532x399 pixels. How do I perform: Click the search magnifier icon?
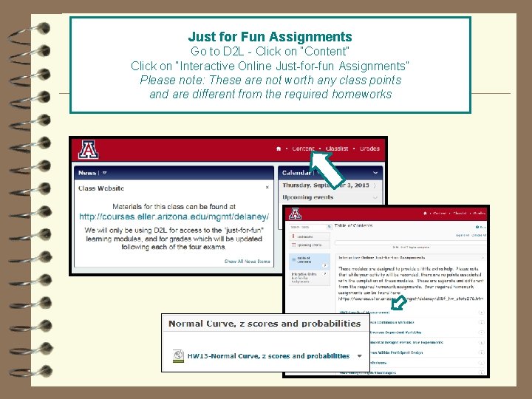point(329,227)
